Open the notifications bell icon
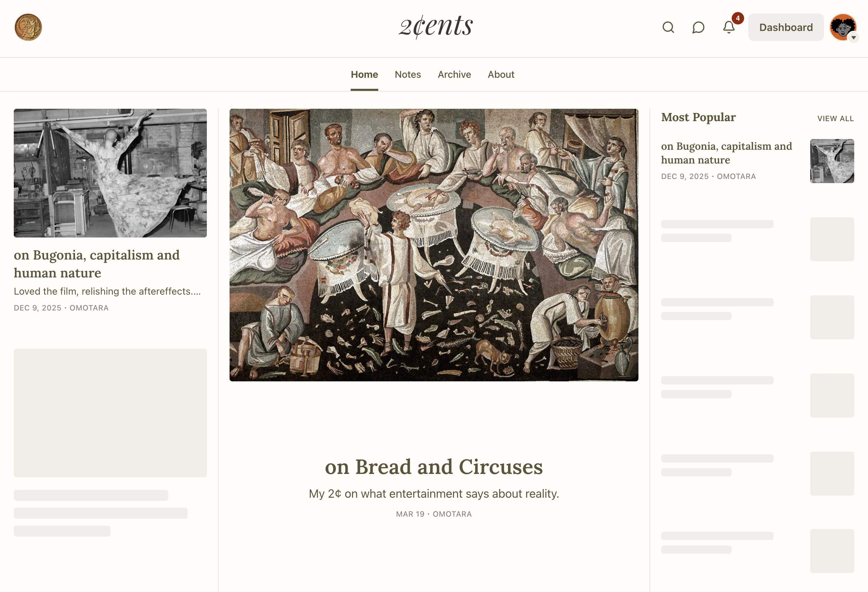 pyautogui.click(x=728, y=27)
